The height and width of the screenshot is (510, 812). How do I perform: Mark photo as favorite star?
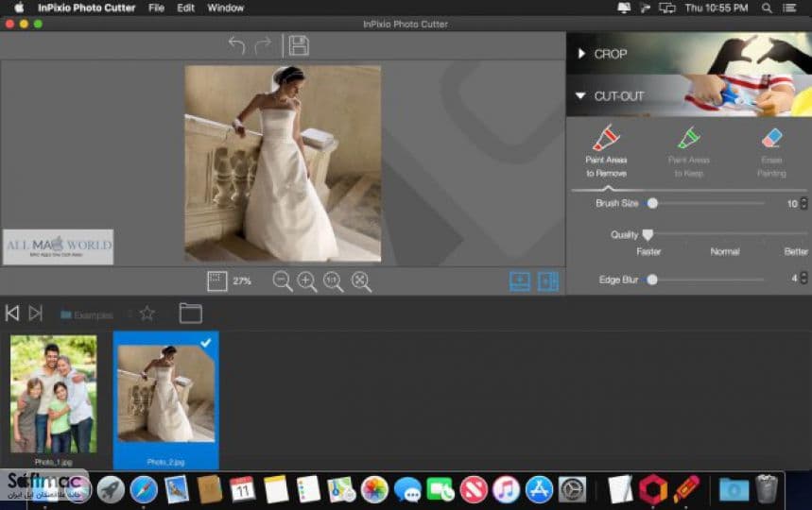pos(147,313)
